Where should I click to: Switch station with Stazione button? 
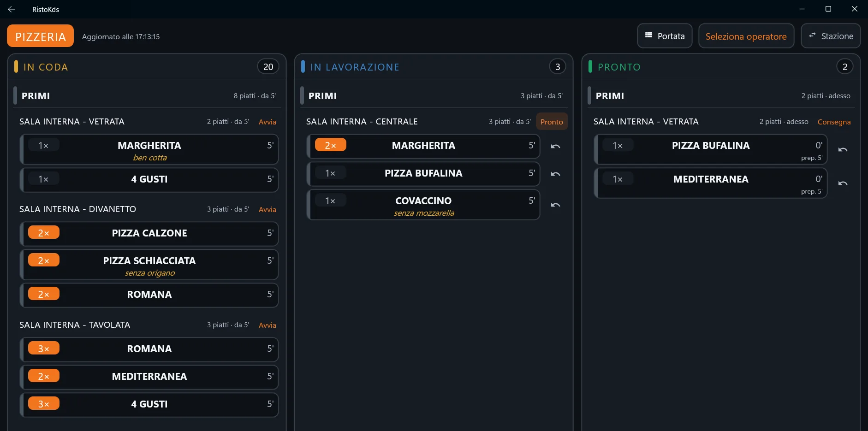(830, 36)
